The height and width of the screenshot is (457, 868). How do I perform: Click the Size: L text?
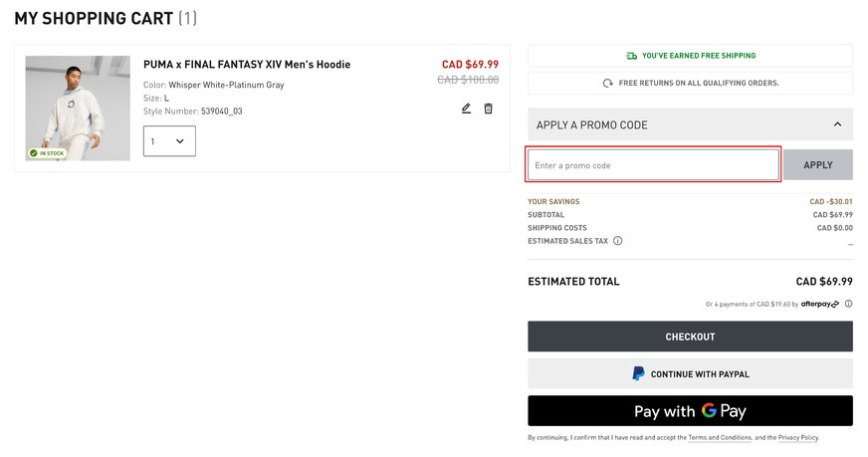156,98
